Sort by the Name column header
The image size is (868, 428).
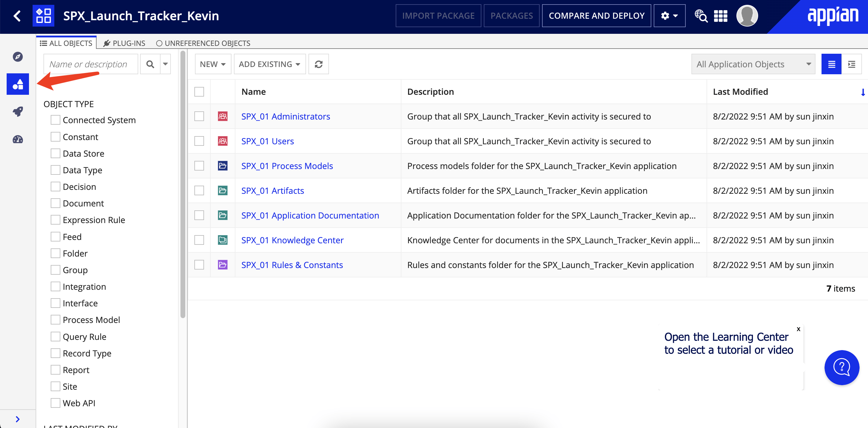pos(254,92)
